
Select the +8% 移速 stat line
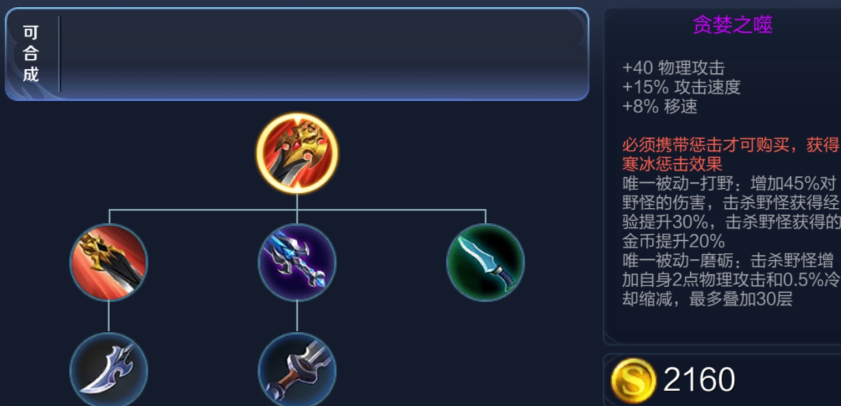660,106
